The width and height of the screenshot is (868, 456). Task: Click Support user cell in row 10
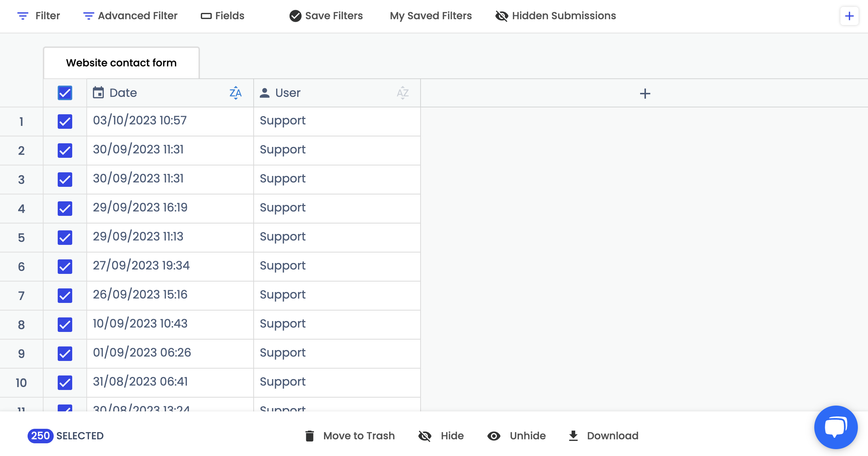click(x=337, y=383)
